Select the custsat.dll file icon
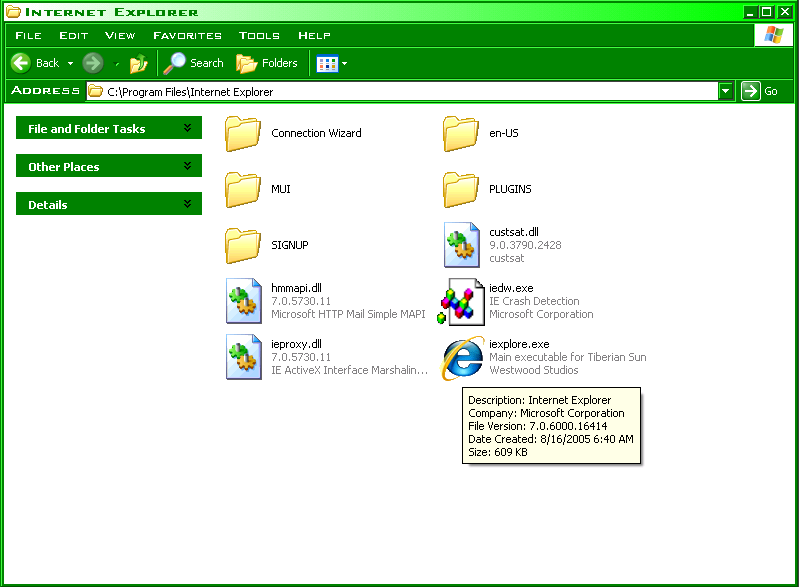The height and width of the screenshot is (587, 799). tap(462, 245)
